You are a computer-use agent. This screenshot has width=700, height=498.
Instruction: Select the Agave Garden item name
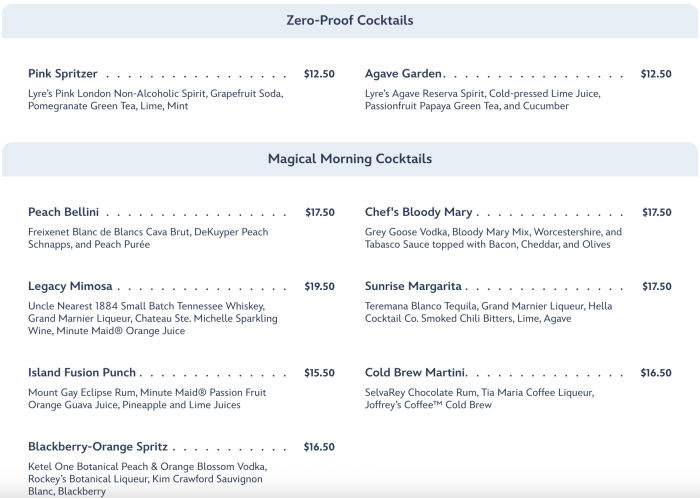pos(404,74)
